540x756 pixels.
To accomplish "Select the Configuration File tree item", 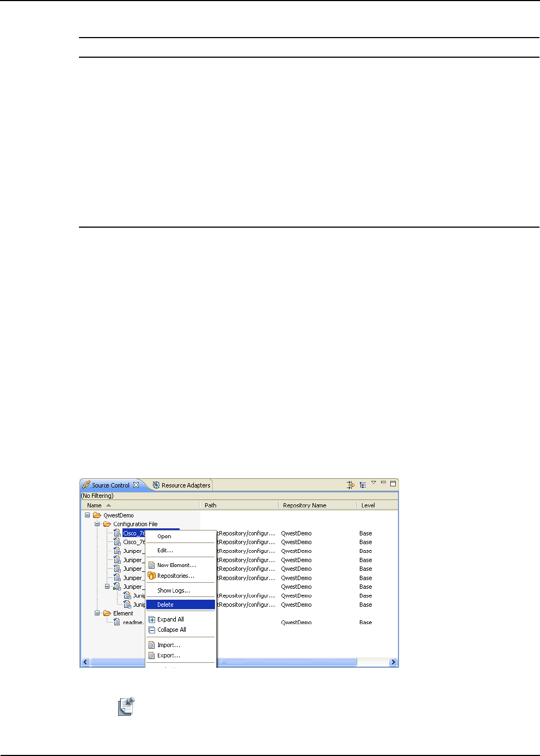I will click(135, 524).
